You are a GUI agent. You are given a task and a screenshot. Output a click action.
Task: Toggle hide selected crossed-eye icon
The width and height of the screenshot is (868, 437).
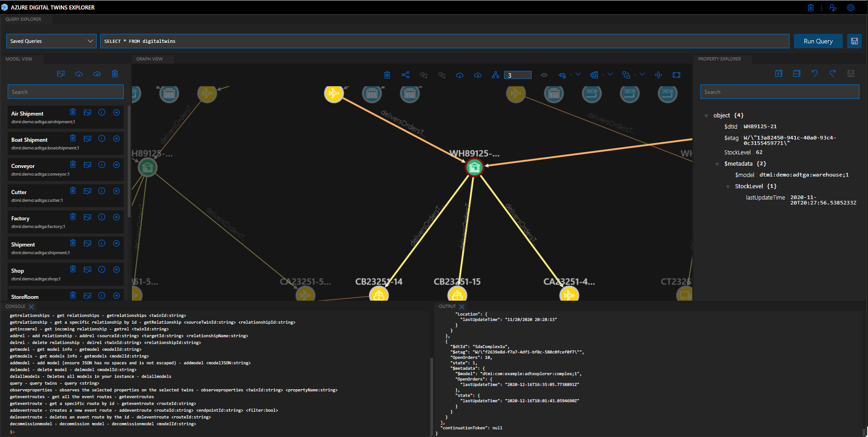[x=562, y=75]
